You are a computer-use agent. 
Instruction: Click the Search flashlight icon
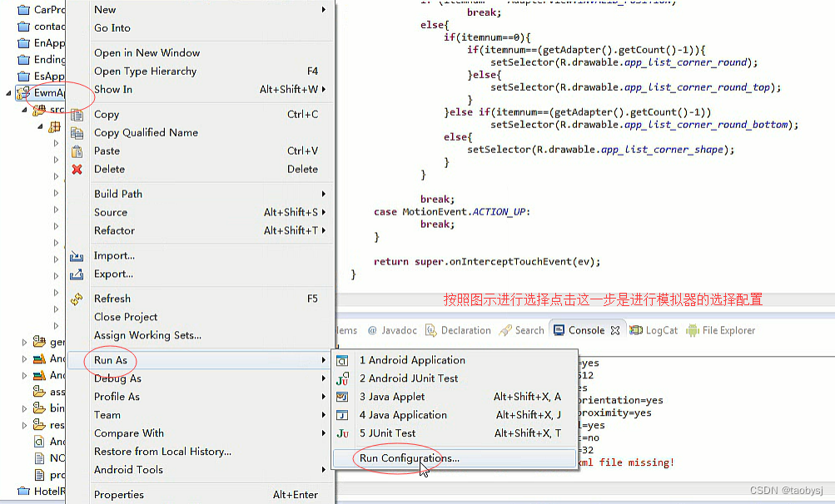pos(504,330)
